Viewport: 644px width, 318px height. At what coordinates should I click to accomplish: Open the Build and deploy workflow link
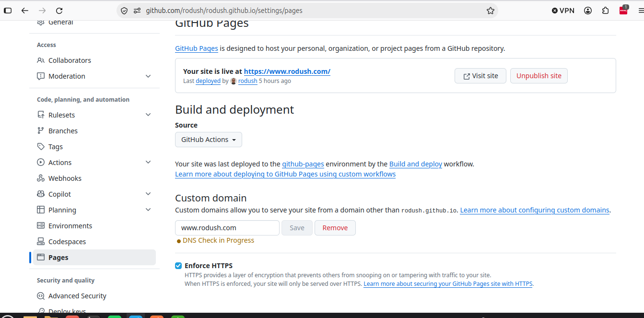click(x=416, y=164)
